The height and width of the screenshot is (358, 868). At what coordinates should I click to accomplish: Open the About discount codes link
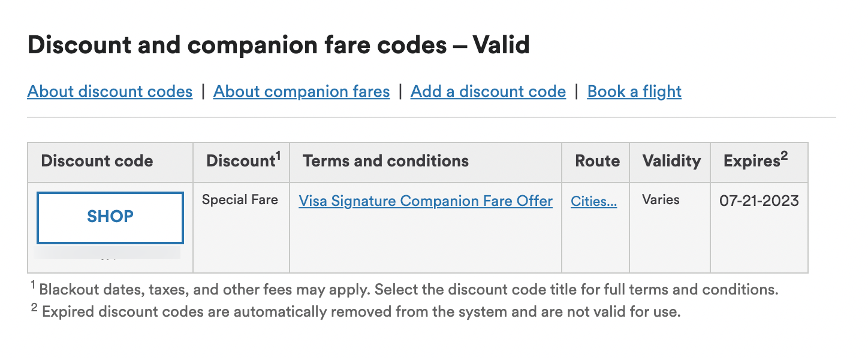[110, 92]
